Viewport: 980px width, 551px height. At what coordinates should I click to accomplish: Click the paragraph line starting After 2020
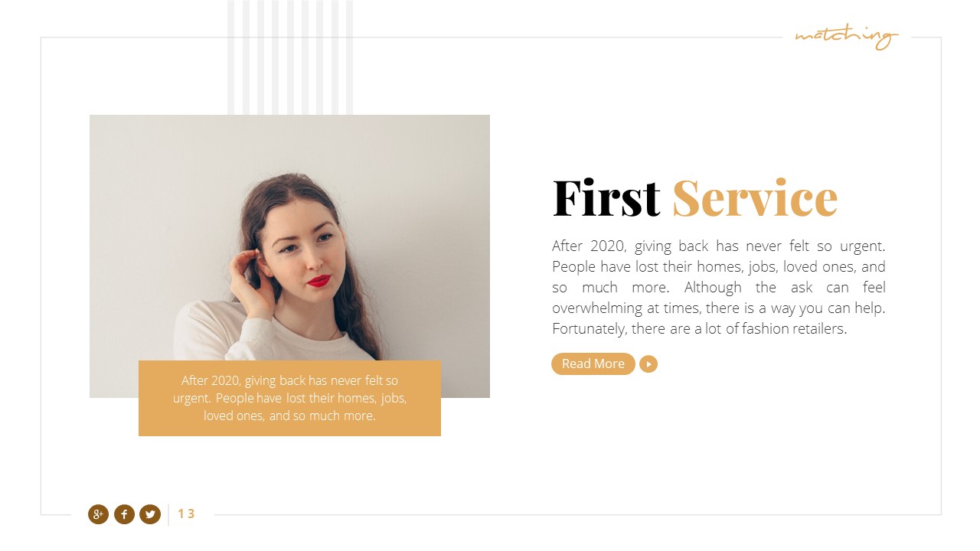pos(718,246)
